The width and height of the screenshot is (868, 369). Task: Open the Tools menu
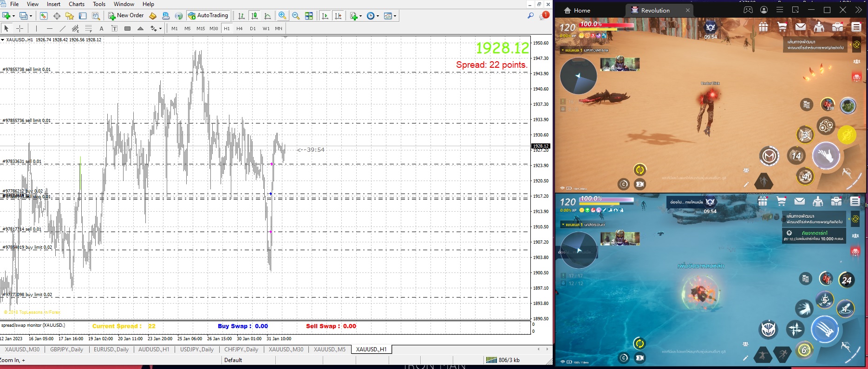[x=99, y=4]
